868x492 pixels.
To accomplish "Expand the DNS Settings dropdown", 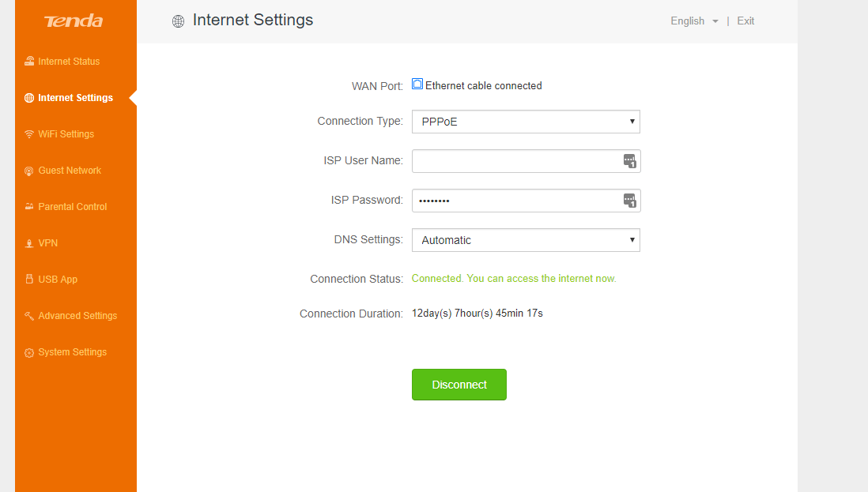I will (x=526, y=240).
